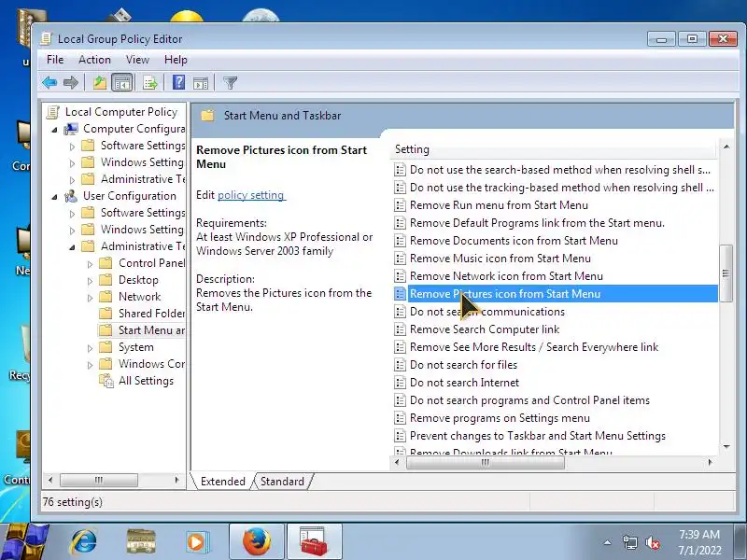This screenshot has width=747, height=560.
Task: Select Shared Folders in the tree
Action: 142,314
